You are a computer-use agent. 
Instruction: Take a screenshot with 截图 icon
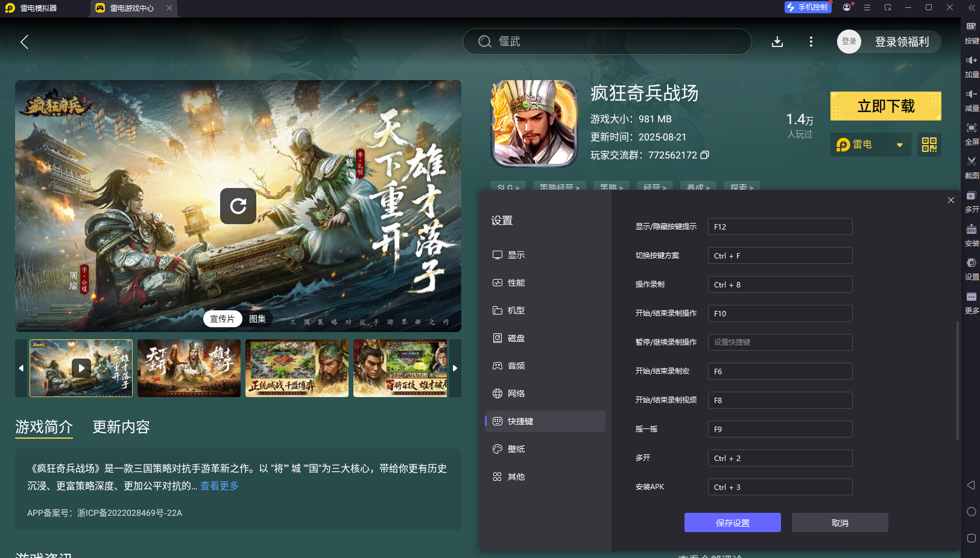tap(972, 168)
